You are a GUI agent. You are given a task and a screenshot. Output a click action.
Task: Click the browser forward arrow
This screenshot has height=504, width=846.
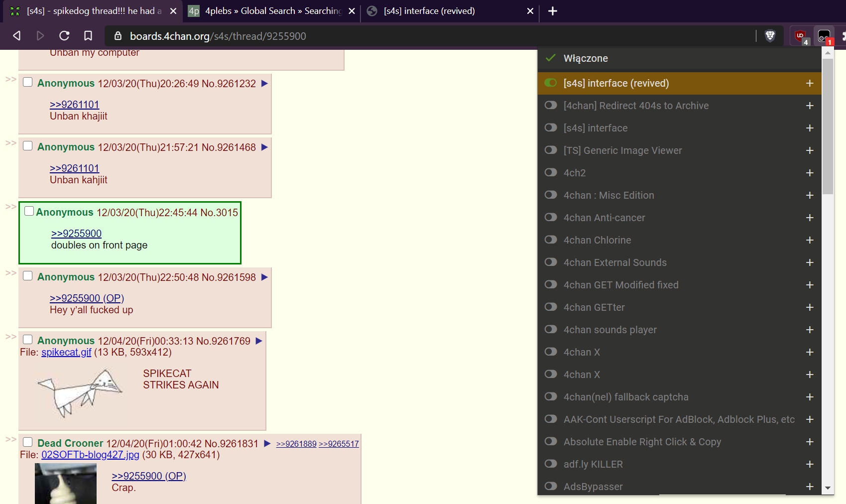pos(40,36)
